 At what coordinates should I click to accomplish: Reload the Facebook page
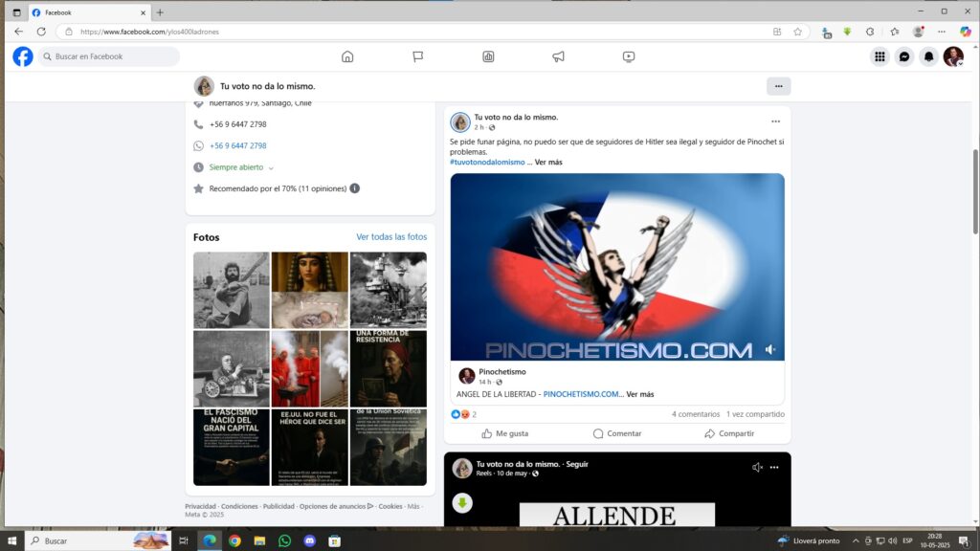pos(41,32)
